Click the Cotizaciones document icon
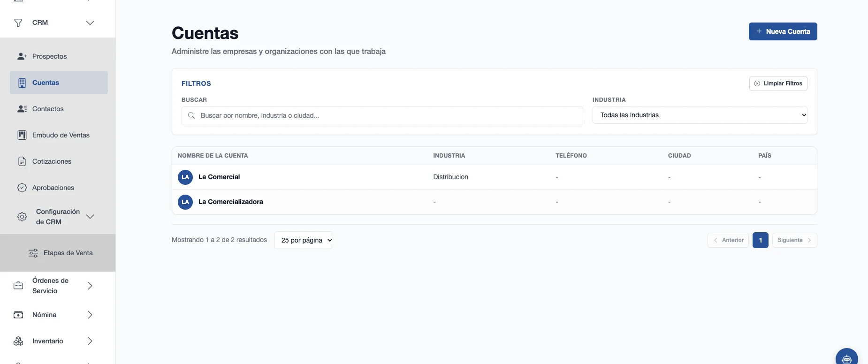Image resolution: width=868 pixels, height=364 pixels. pyautogui.click(x=22, y=161)
